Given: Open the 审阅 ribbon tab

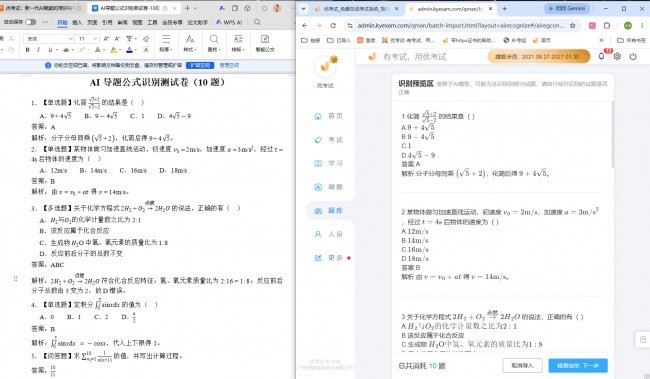Looking at the screenshot, I should (122, 22).
